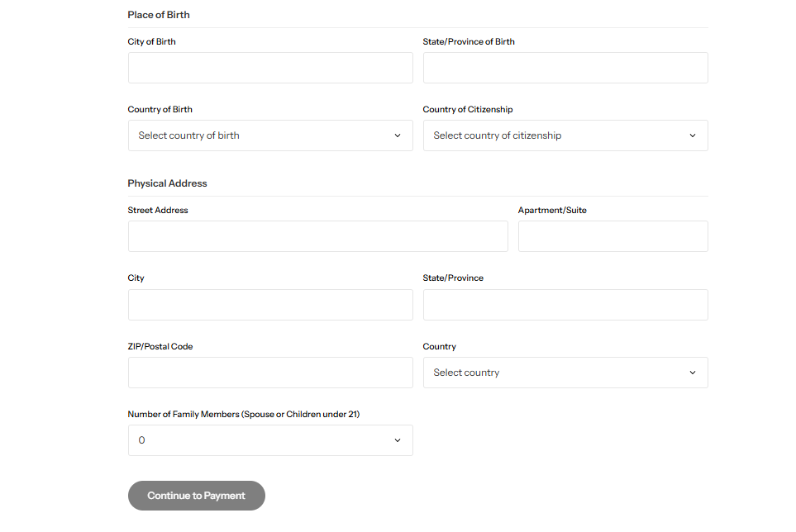This screenshot has width=796, height=532.
Task: Open the 'Select country of birth' dropdown
Action: [x=269, y=135]
